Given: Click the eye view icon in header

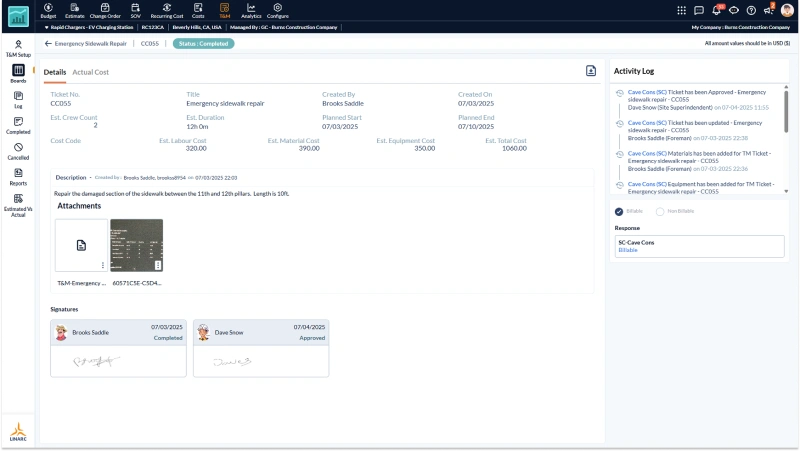Looking at the screenshot, I should pyautogui.click(x=734, y=10).
